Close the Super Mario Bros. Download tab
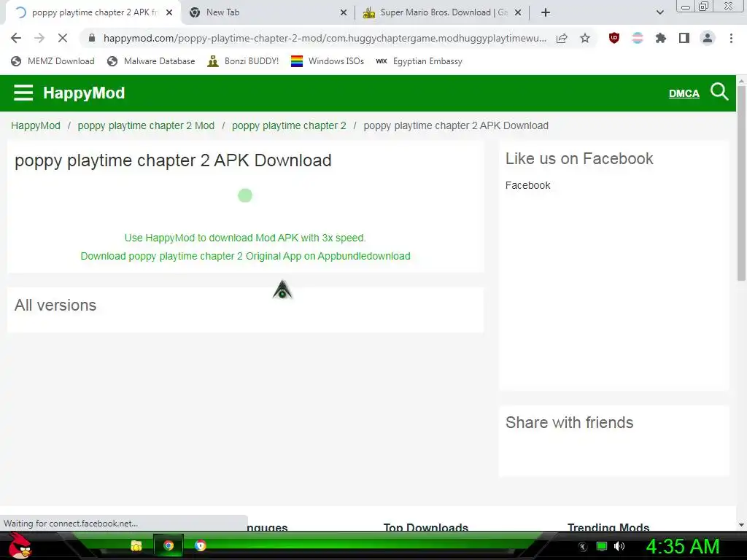Viewport: 747px width, 560px height. coord(518,13)
